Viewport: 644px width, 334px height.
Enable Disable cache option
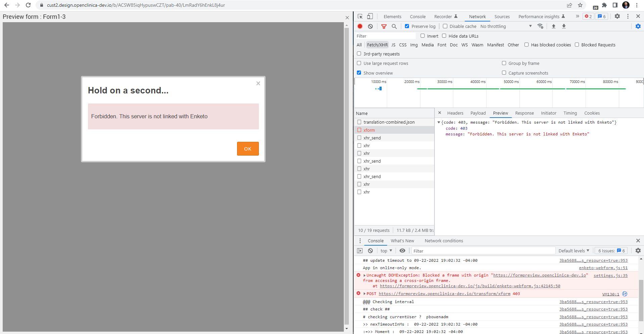pyautogui.click(x=445, y=26)
